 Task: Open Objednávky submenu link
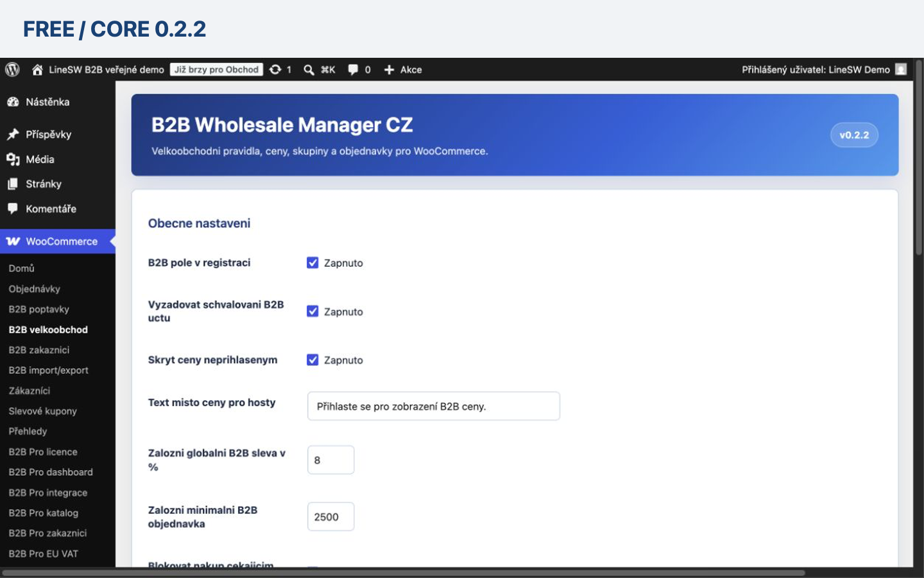pyautogui.click(x=35, y=289)
